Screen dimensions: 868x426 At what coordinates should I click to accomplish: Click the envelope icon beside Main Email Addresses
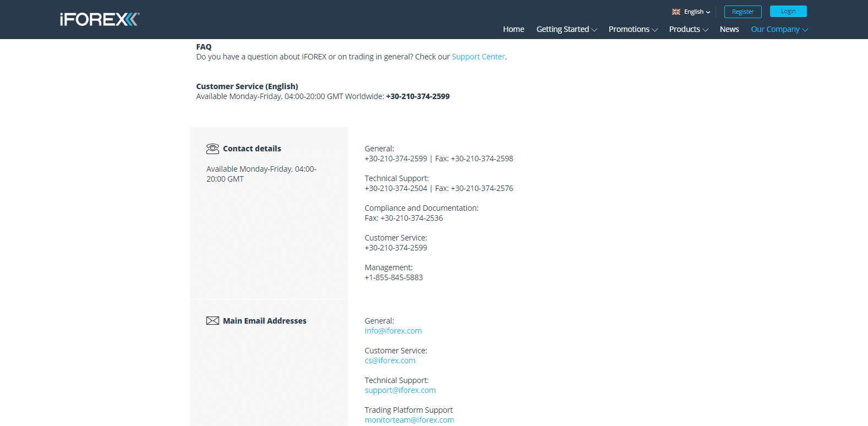pos(212,321)
